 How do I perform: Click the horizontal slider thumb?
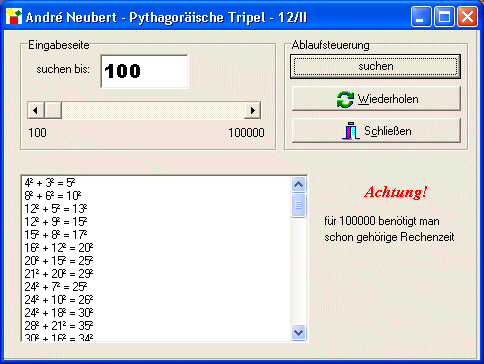point(53,110)
